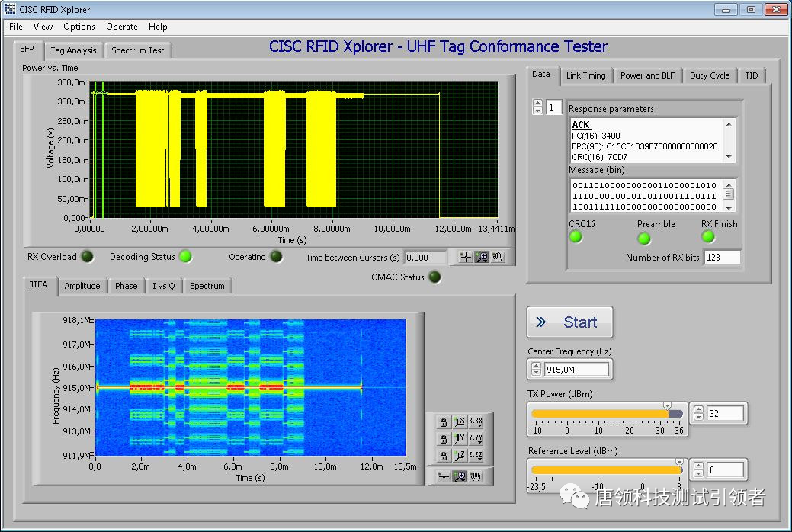Image resolution: width=792 pixels, height=532 pixels.
Task: Select zoom tool in Power vs. Time palette
Action: click(483, 257)
